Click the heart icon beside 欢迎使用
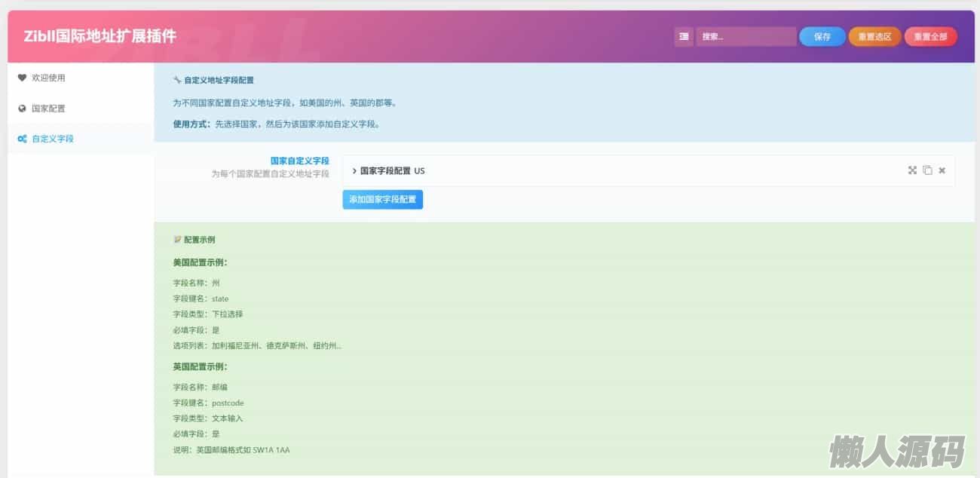 [x=22, y=78]
